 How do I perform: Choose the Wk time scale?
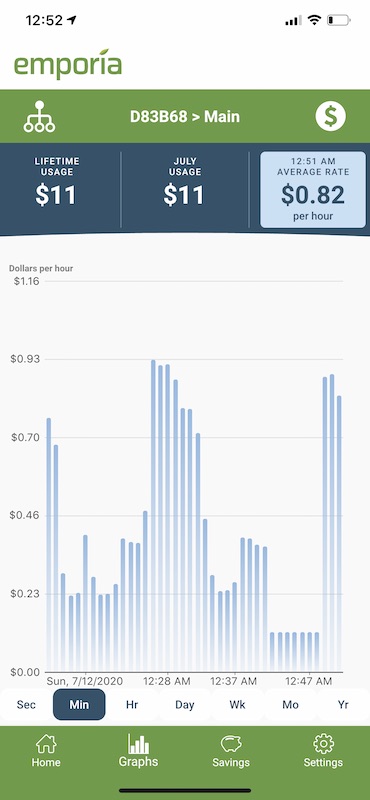pyautogui.click(x=237, y=705)
